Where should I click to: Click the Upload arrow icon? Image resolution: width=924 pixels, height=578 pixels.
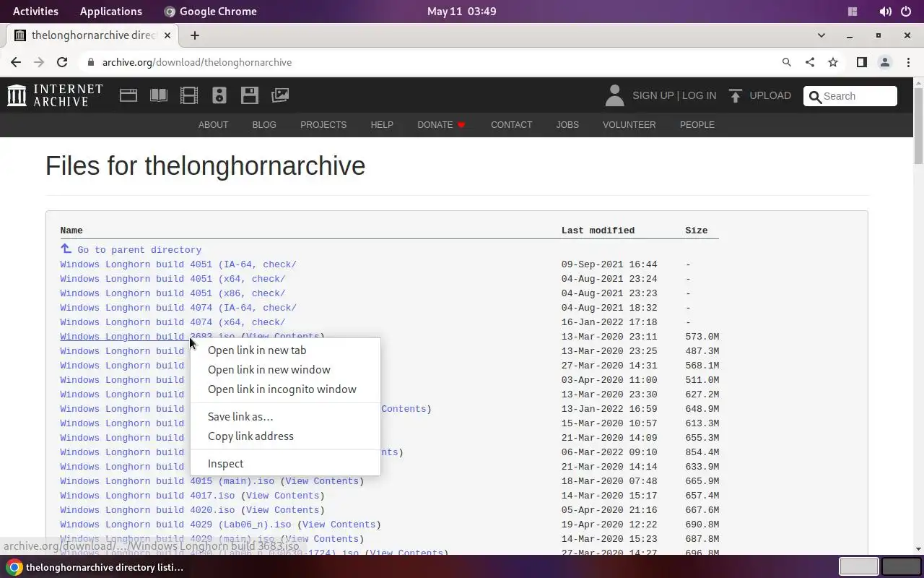click(x=736, y=95)
